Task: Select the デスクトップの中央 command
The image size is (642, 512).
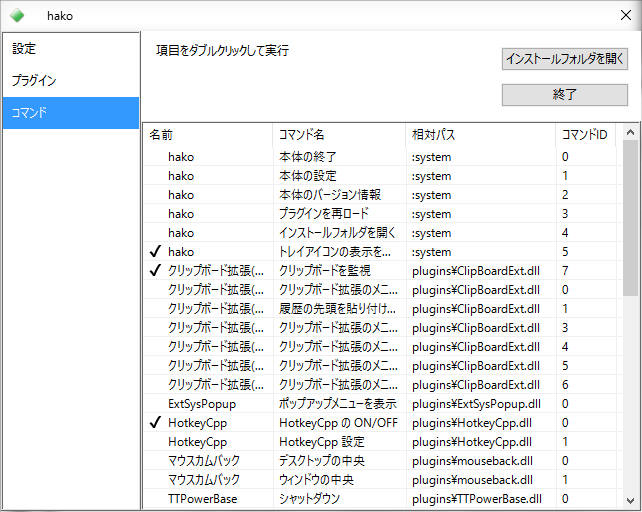Action: click(x=322, y=461)
